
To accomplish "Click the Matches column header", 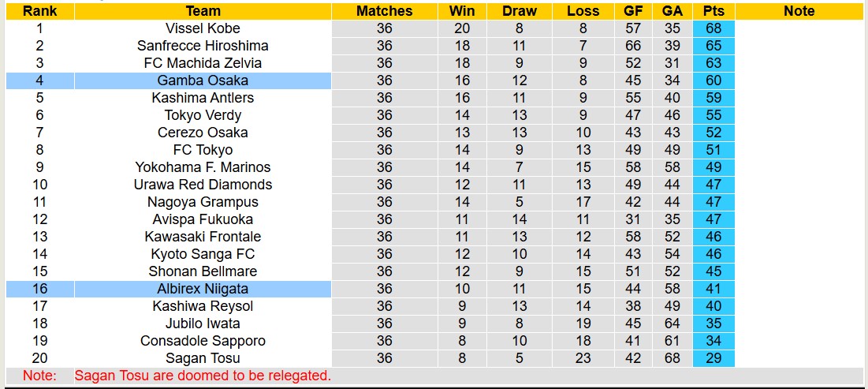I will [x=384, y=11].
